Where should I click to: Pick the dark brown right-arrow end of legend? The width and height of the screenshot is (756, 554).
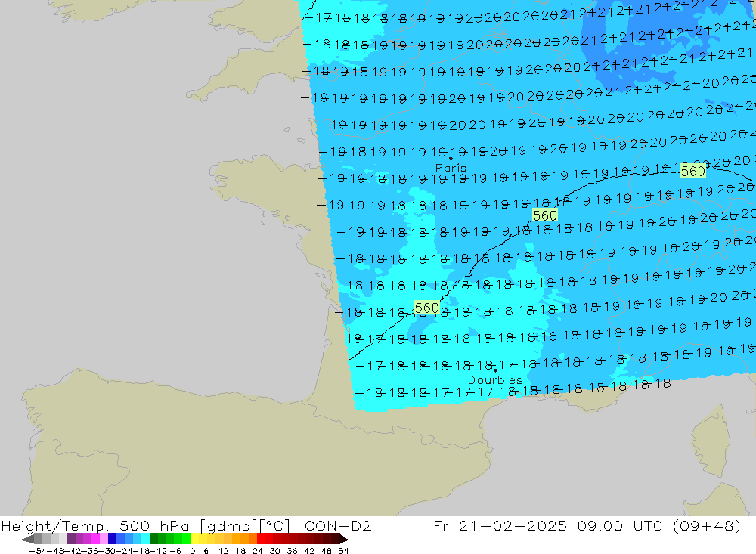(x=344, y=539)
